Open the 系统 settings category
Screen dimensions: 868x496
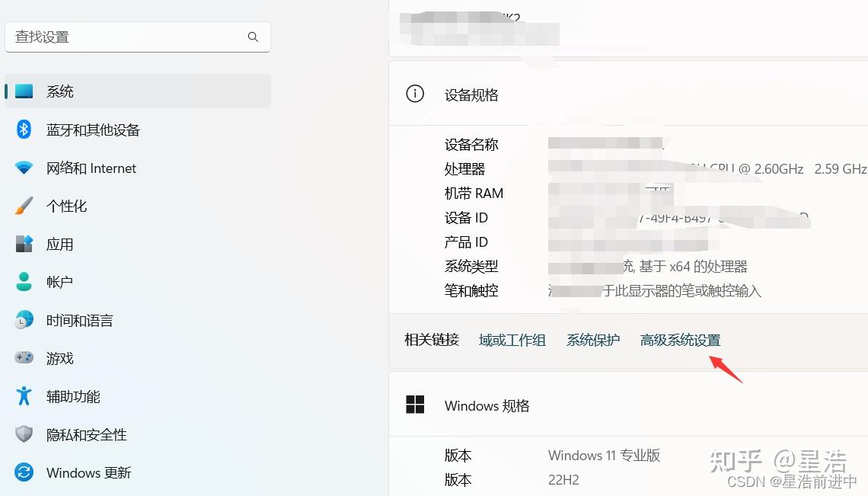pos(138,91)
